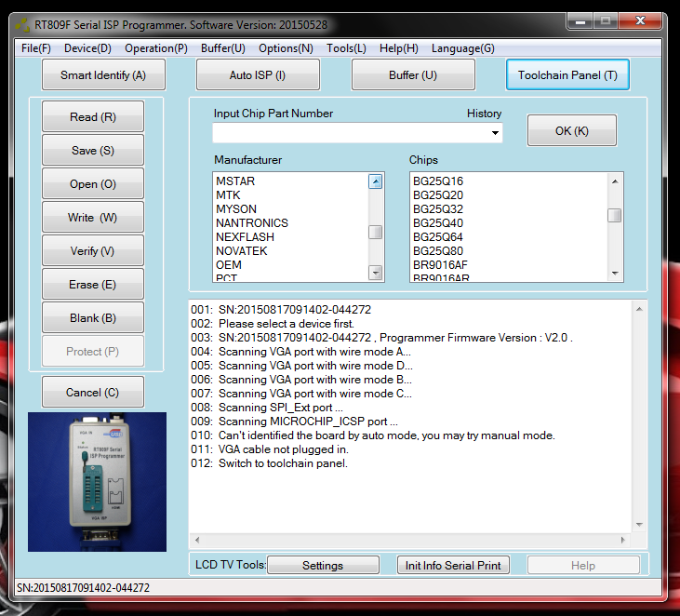Click the application icon in title bar
This screenshot has width=680, height=616.
click(22, 25)
